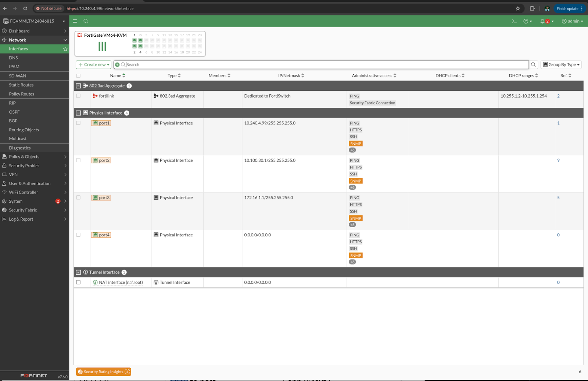Open the Create new dropdown
Screen dimensions: 588x381
tap(94, 65)
